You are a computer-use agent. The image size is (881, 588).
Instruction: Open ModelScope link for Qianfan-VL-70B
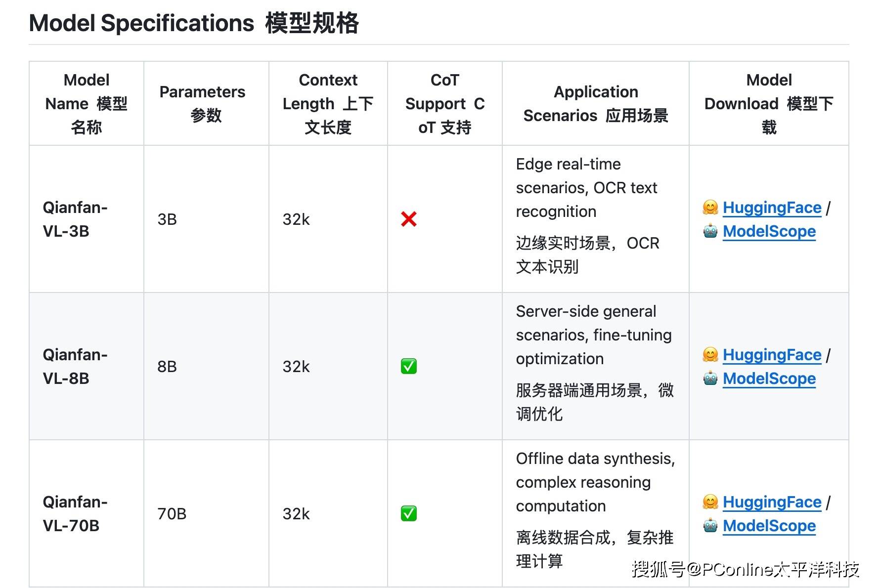pos(769,526)
